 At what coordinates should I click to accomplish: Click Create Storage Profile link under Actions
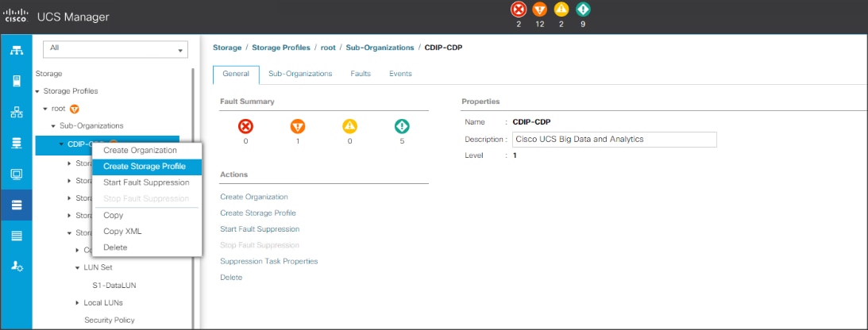tap(258, 213)
